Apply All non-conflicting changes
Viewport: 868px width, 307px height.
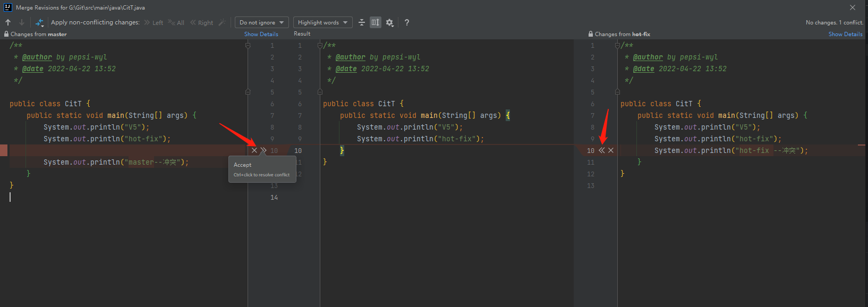(x=176, y=22)
